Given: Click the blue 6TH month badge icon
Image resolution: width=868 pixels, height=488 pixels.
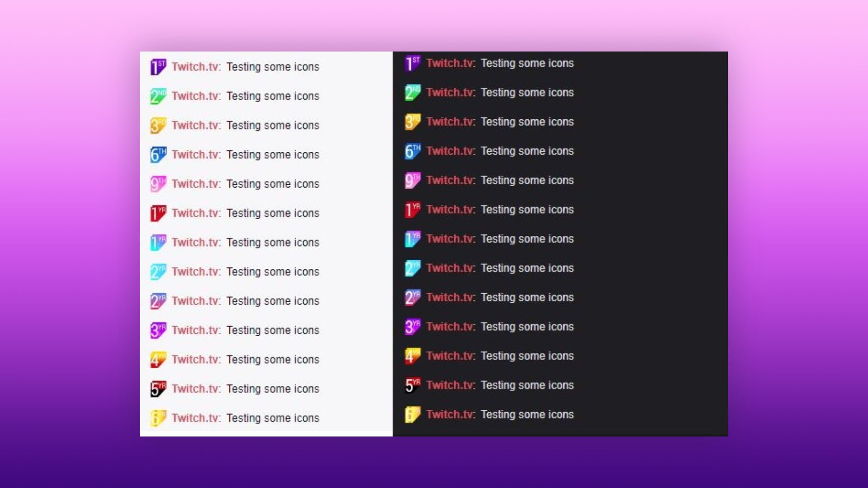Looking at the screenshot, I should tap(158, 155).
